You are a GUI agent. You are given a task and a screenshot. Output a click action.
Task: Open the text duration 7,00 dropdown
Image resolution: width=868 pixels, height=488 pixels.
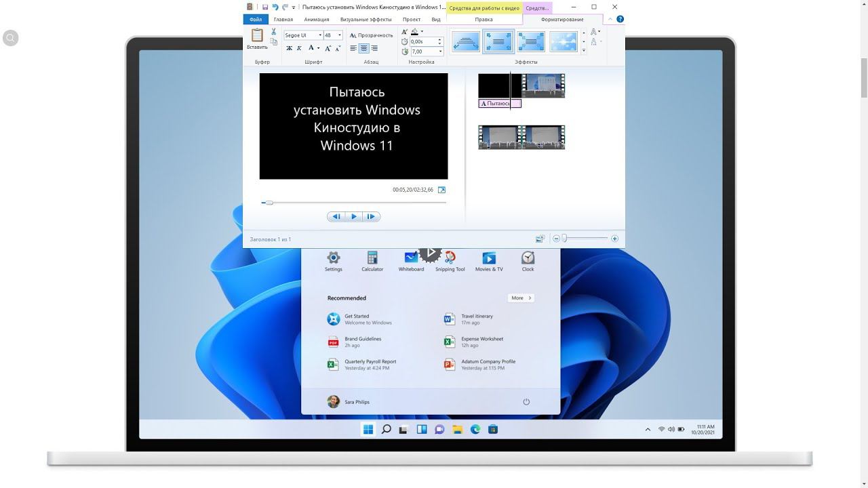[440, 52]
